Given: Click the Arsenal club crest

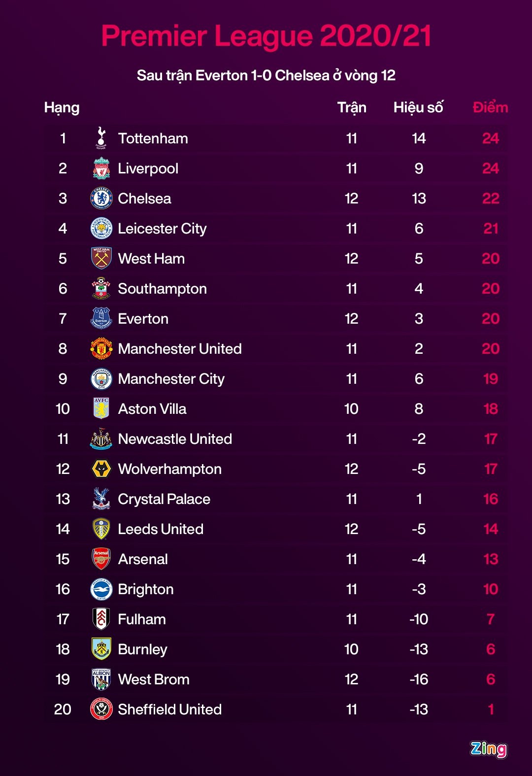Looking at the screenshot, I should (101, 559).
